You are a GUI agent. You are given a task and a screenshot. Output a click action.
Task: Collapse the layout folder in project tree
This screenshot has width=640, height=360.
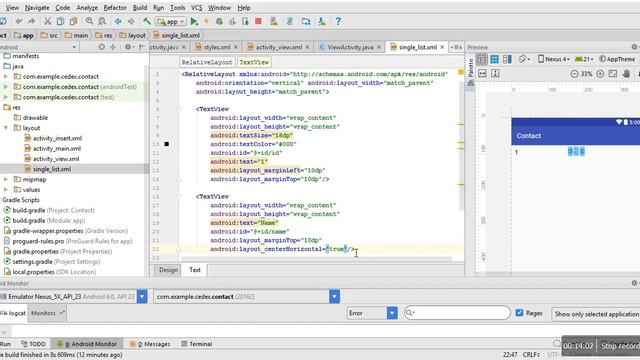6,128
